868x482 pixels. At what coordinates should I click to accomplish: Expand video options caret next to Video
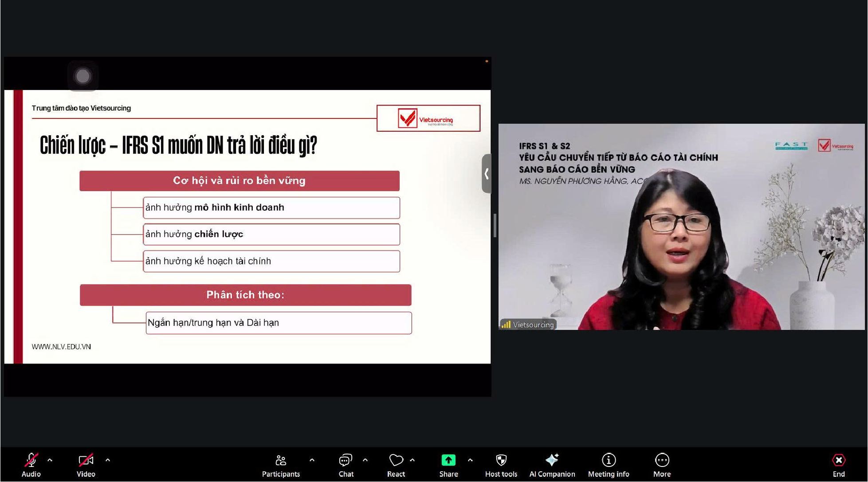coord(108,460)
